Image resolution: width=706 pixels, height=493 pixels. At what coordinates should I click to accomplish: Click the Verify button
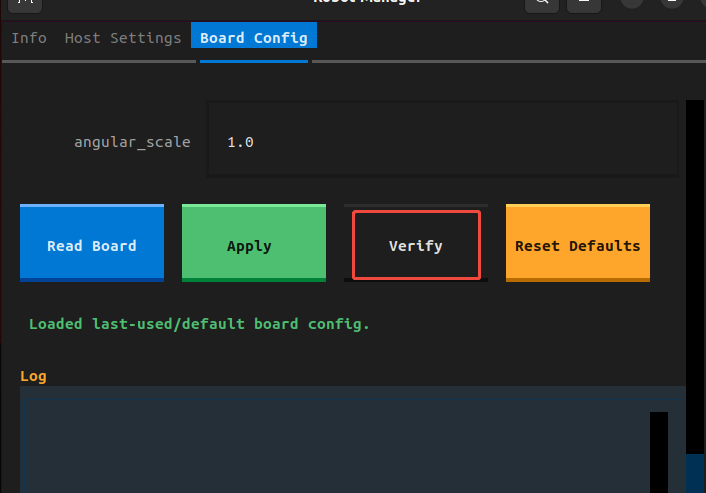[416, 245]
